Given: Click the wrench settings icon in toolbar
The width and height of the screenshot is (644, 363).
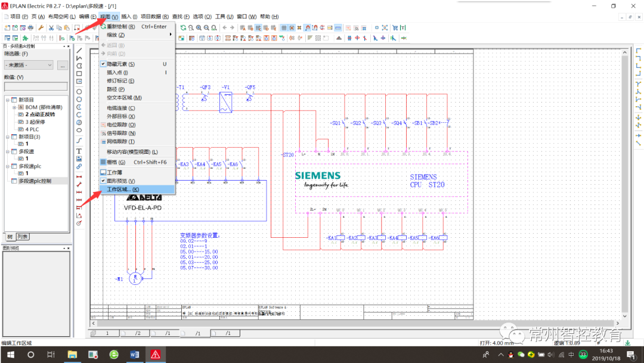Looking at the screenshot, I should [x=41, y=27].
